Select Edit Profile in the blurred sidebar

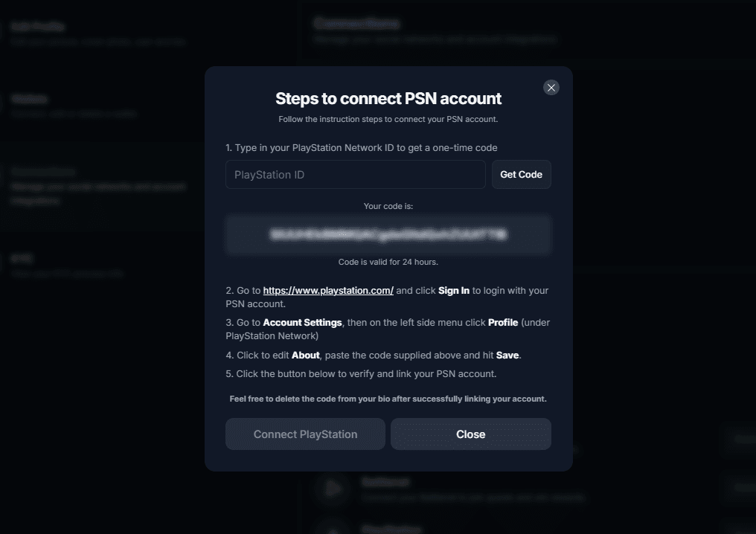[x=37, y=28]
